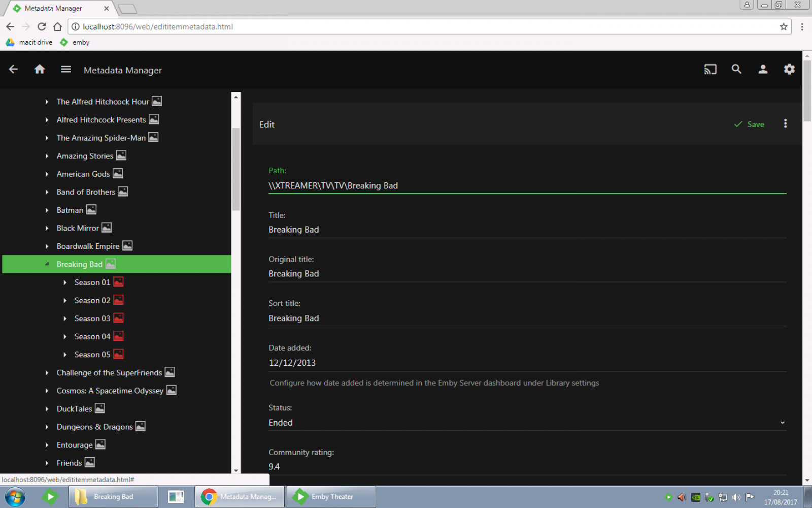Click the Title input field
This screenshot has width=812, height=508.
(527, 230)
